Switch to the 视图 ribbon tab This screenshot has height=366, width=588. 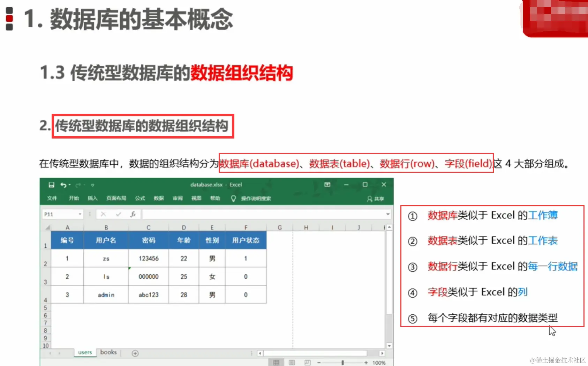point(196,198)
